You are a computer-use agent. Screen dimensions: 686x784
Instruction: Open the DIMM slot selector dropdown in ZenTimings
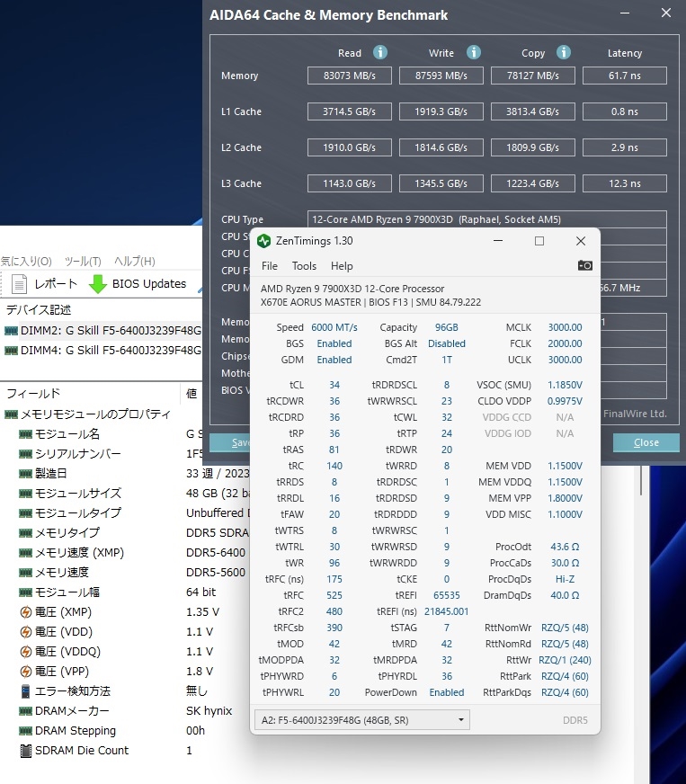(361, 720)
